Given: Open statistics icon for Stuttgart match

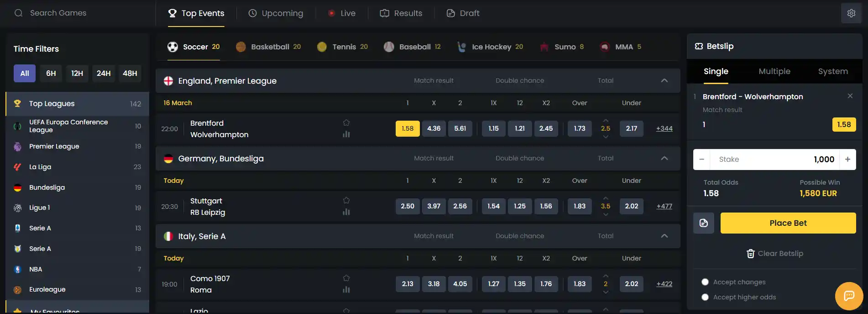Looking at the screenshot, I should coord(346,212).
